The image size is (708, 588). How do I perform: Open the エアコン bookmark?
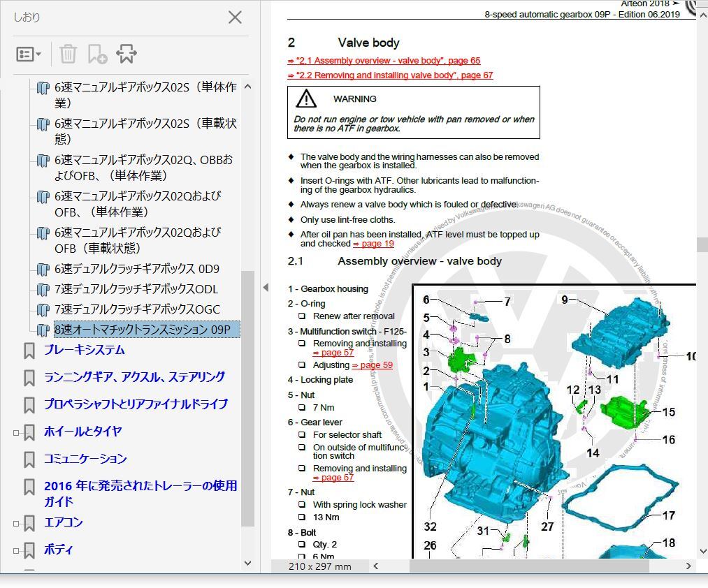pyautogui.click(x=63, y=522)
